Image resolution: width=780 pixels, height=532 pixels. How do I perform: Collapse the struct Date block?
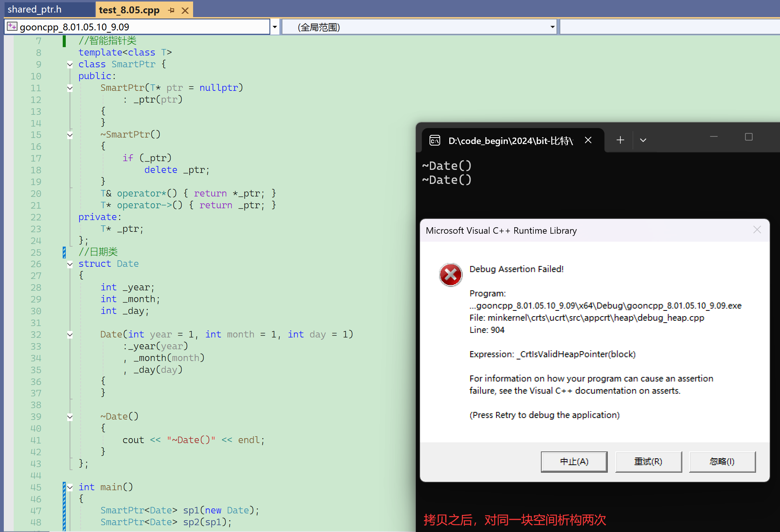(x=70, y=264)
